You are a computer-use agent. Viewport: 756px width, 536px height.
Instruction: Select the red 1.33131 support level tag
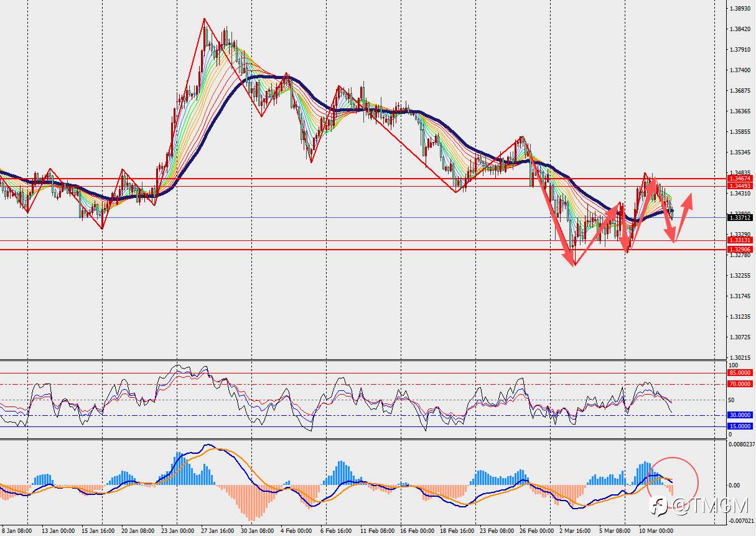[740, 240]
